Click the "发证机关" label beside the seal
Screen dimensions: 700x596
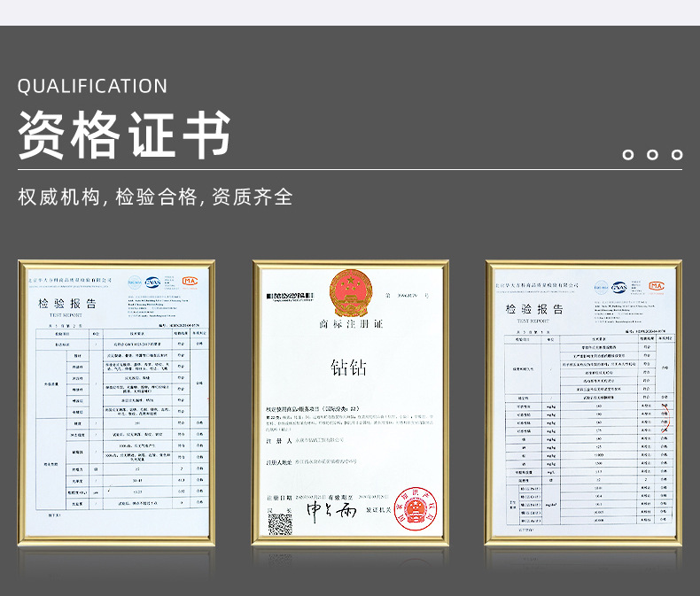click(378, 509)
